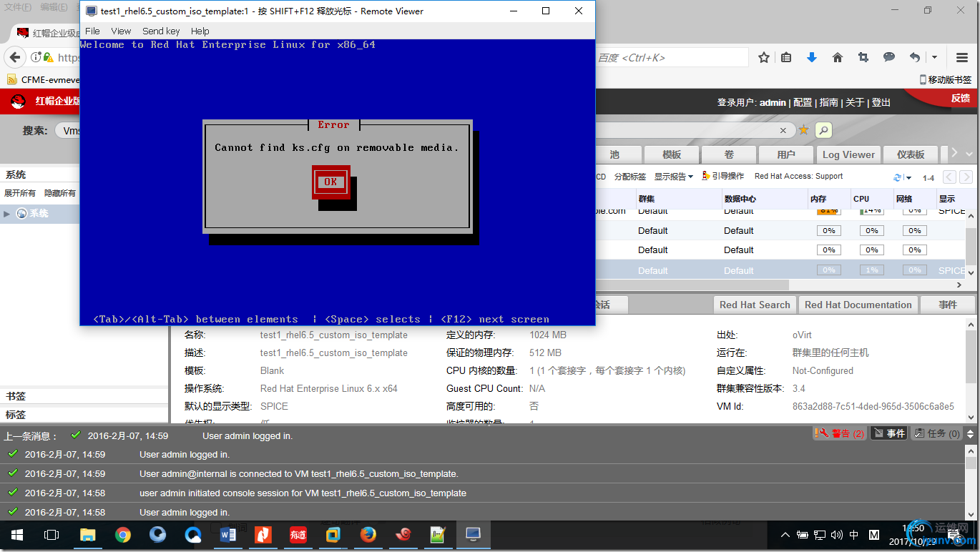Viewport: 980px width, 552px height.
Task: Open the Firefox hamburger menu
Action: [962, 58]
